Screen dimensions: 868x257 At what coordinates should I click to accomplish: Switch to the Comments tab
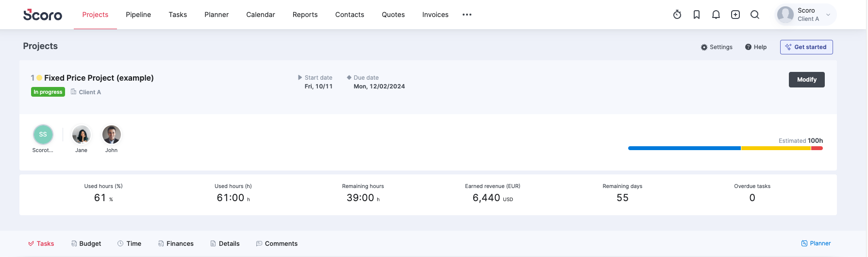(277, 243)
